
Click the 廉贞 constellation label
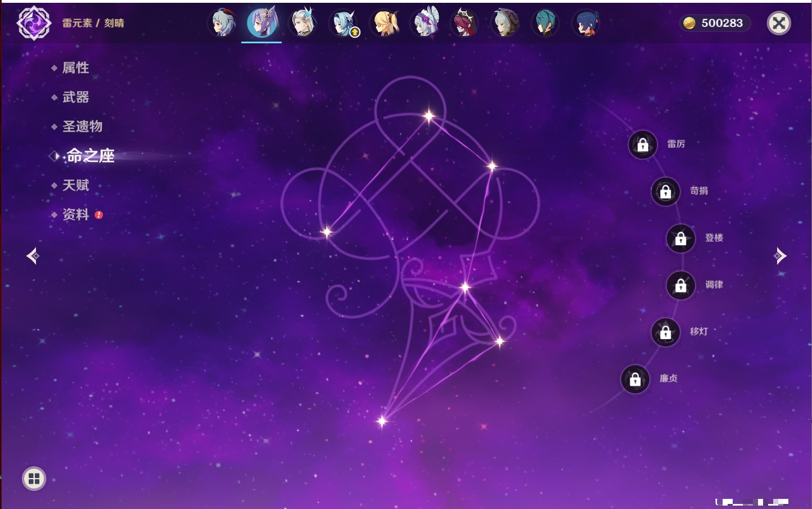(x=669, y=379)
